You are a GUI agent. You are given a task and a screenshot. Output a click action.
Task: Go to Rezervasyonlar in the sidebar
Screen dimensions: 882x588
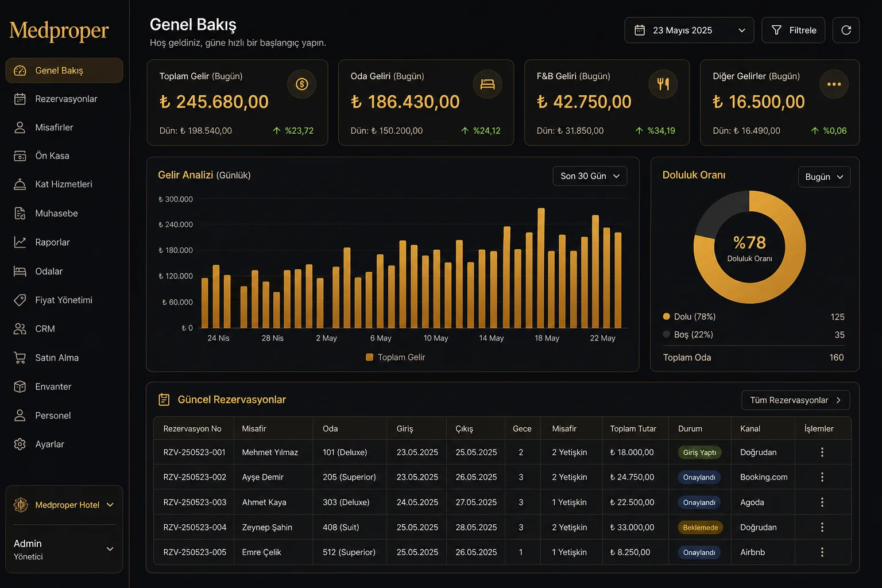64,99
